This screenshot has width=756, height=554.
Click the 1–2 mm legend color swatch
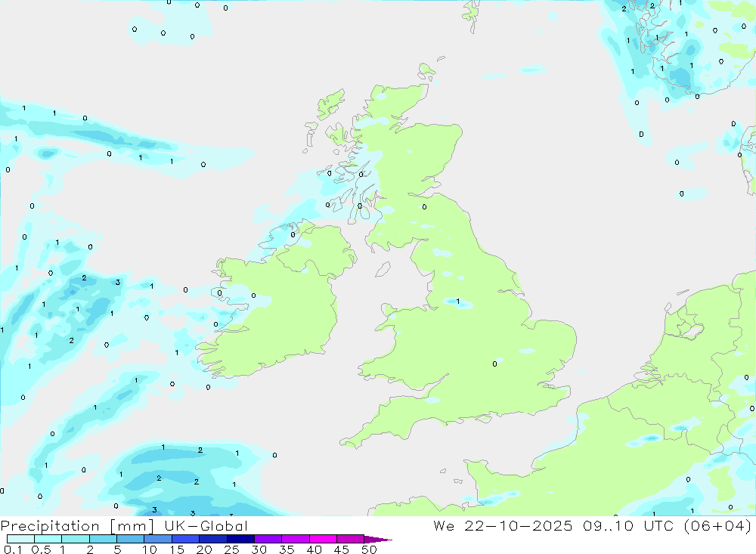tap(76, 539)
